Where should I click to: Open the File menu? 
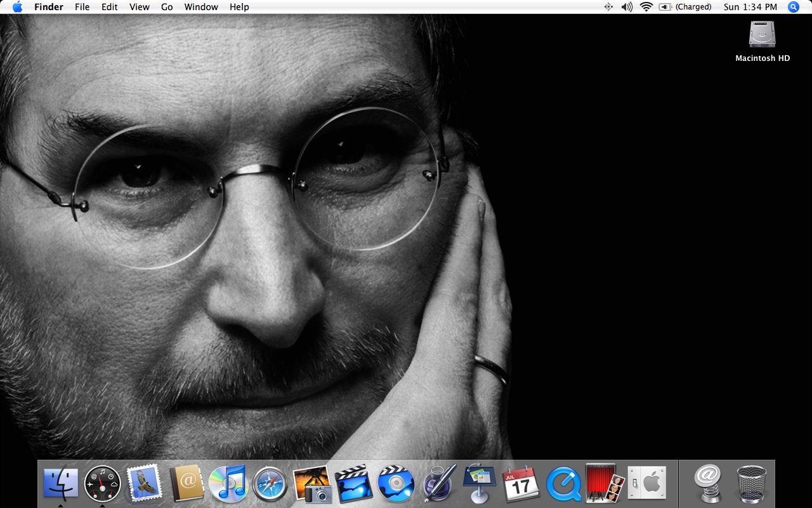click(x=82, y=7)
